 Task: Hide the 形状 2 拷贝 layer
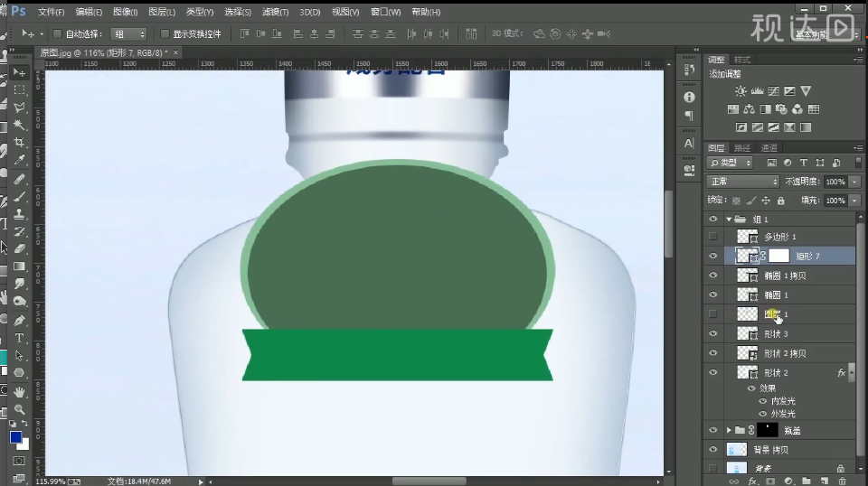coord(713,353)
